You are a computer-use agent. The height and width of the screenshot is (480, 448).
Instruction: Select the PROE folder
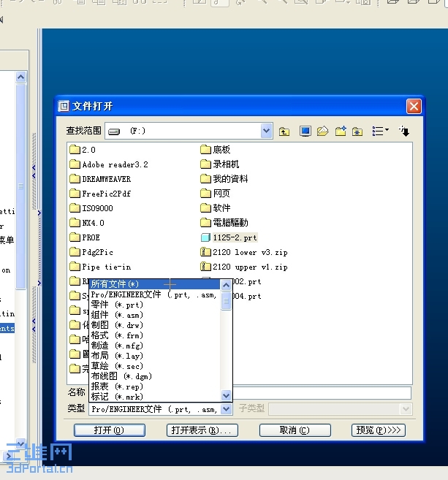coord(85,237)
